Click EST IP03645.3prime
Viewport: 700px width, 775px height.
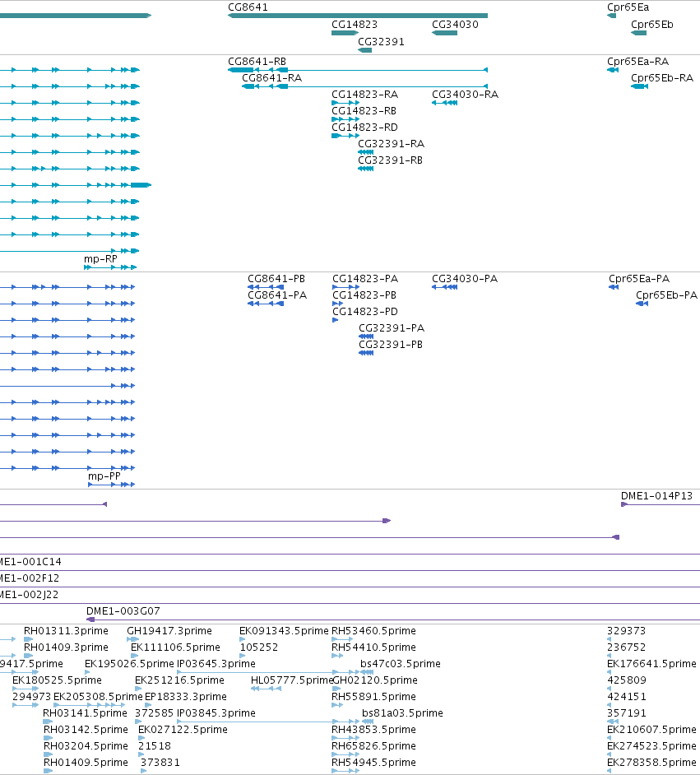(216, 663)
